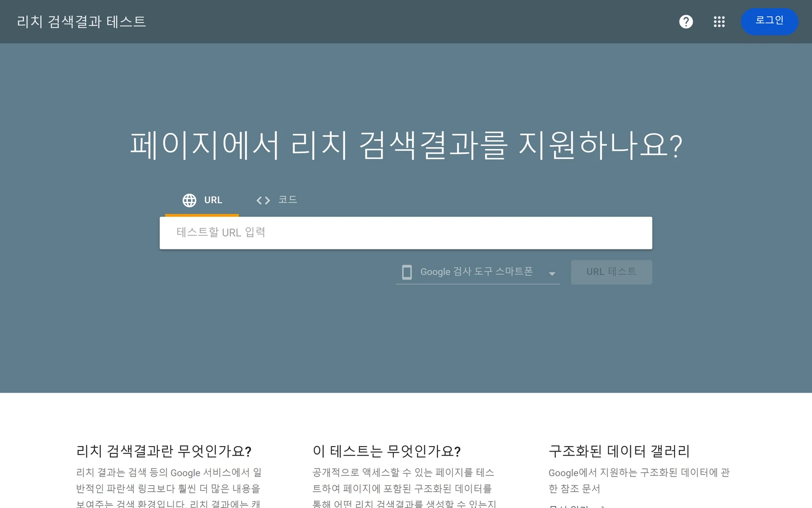Screen dimensions: 812x508
Task: Click the 구조화된 데이터 갤러리 heading
Action: point(619,451)
